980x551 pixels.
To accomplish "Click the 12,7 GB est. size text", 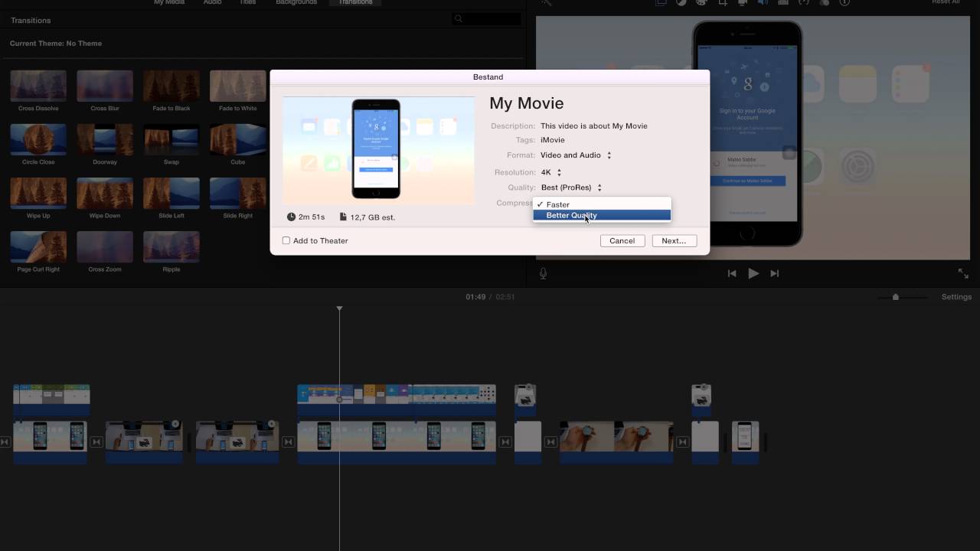I will 373,217.
